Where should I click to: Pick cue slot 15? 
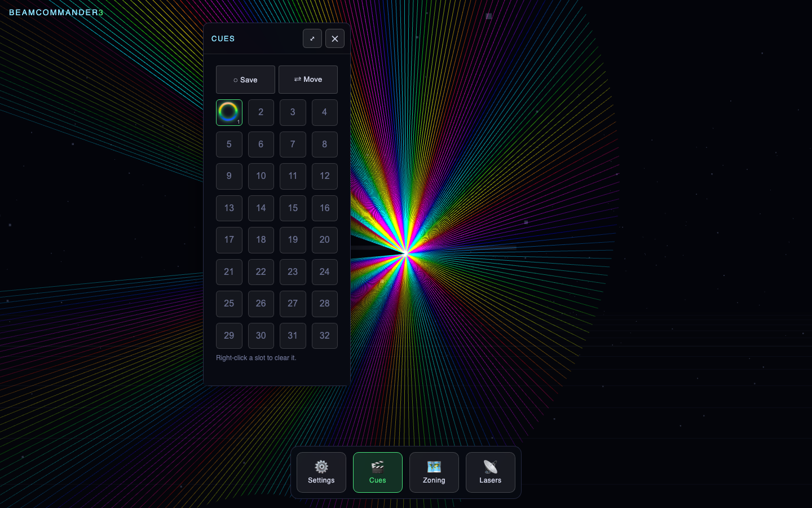[x=293, y=208]
